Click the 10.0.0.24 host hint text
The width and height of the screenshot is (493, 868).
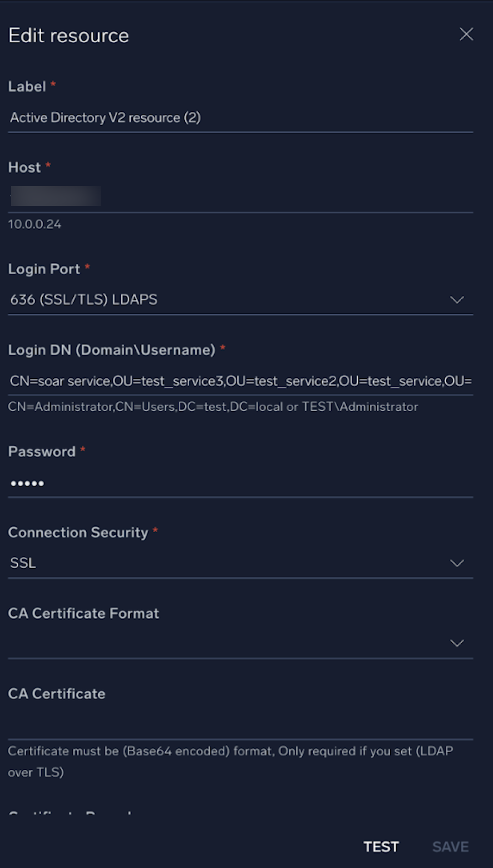coord(34,224)
